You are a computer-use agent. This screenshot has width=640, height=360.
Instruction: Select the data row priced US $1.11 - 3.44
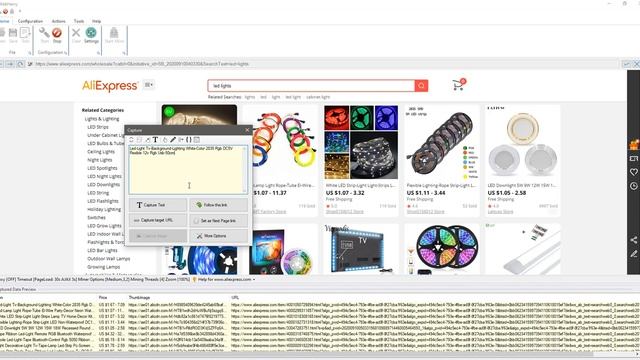[320, 322]
